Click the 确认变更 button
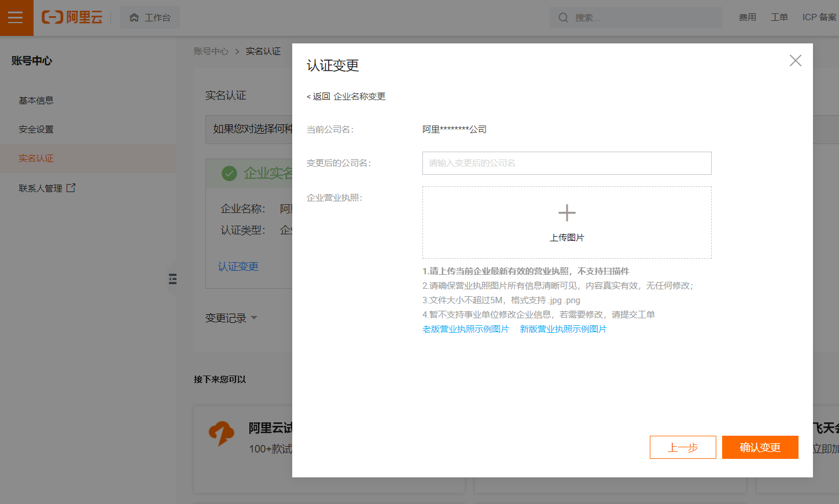839x504 pixels. 760,447
